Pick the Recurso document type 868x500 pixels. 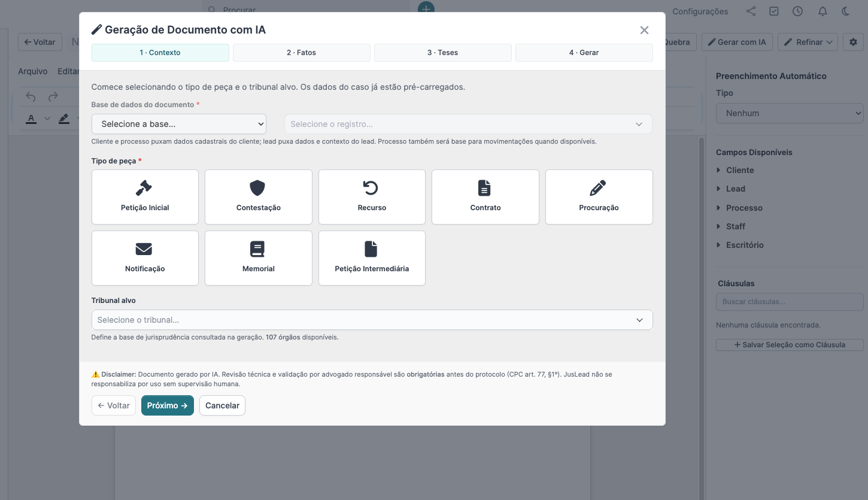tap(372, 197)
